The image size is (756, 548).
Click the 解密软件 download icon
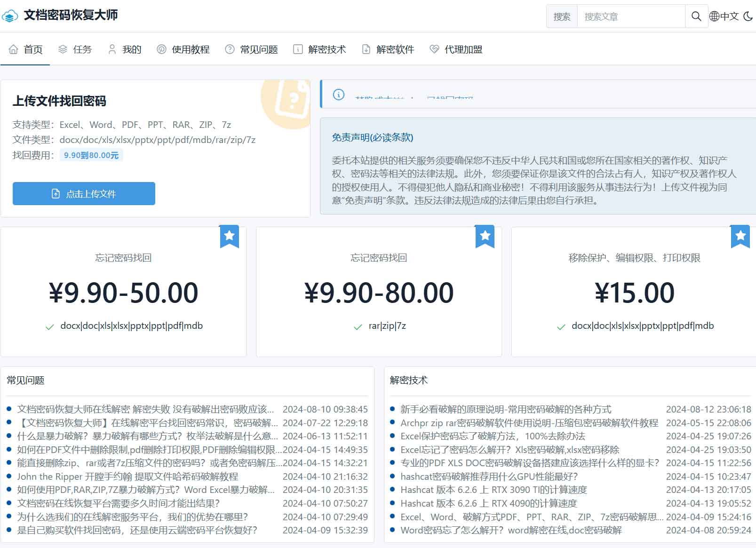point(366,49)
